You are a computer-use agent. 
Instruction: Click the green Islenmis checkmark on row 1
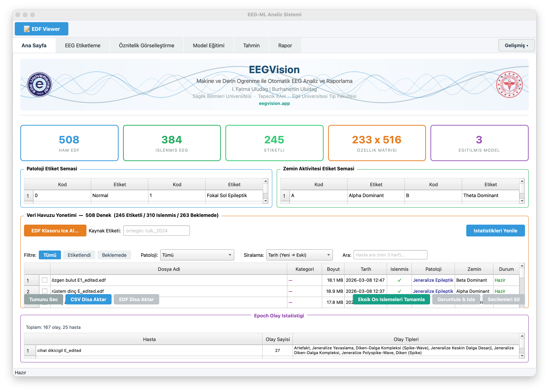tap(399, 280)
